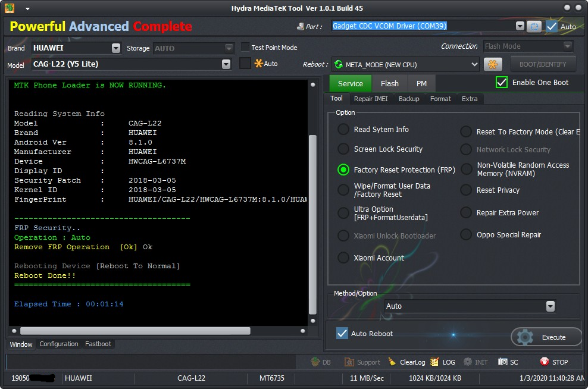Select Repair Extra Power option

466,212
